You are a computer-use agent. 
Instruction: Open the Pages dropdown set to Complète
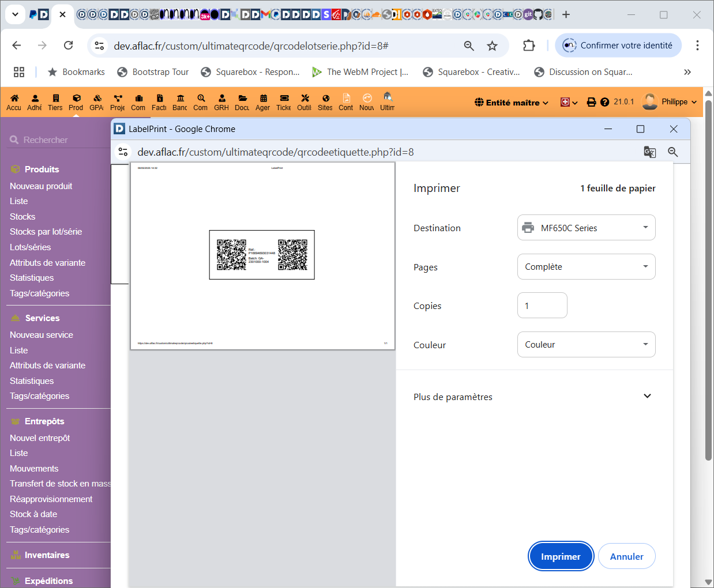(x=586, y=267)
